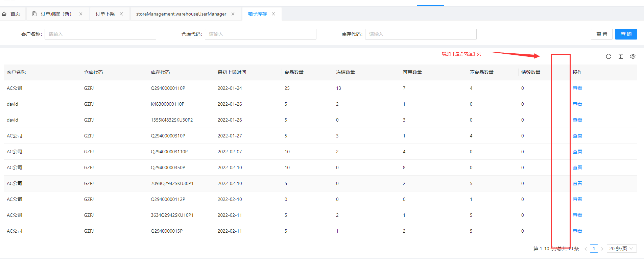This screenshot has width=644, height=259.
Task: Switch to the 订单跟踪（新）tab
Action: (x=56, y=14)
